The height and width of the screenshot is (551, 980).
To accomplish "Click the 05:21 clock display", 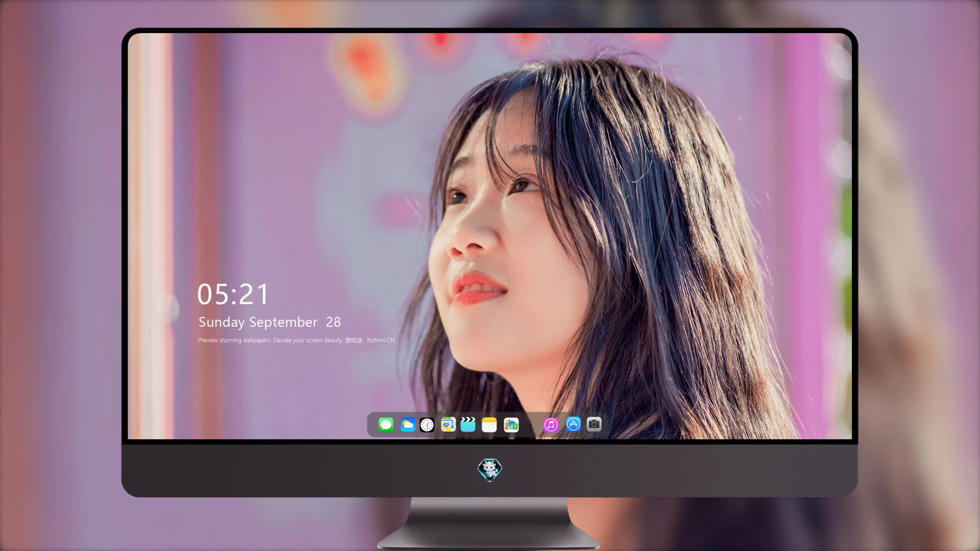I will [x=233, y=294].
